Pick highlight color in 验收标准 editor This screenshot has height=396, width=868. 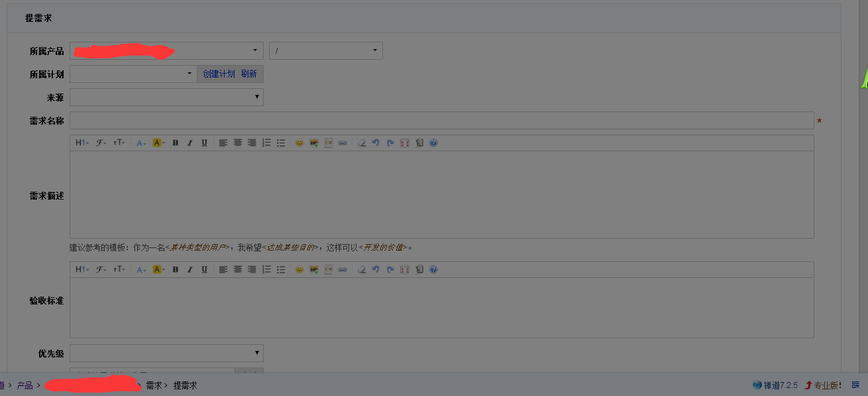(x=158, y=269)
